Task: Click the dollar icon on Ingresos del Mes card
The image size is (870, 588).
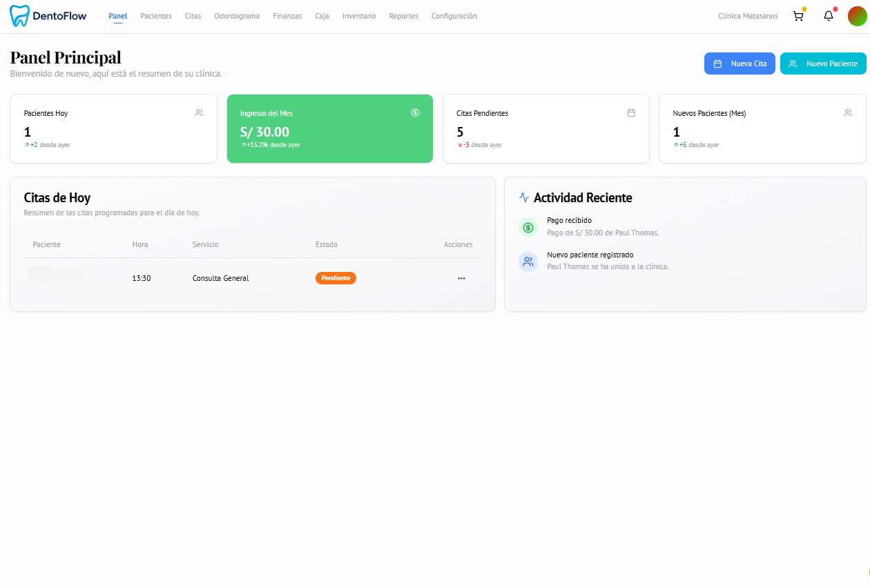Action: 414,112
